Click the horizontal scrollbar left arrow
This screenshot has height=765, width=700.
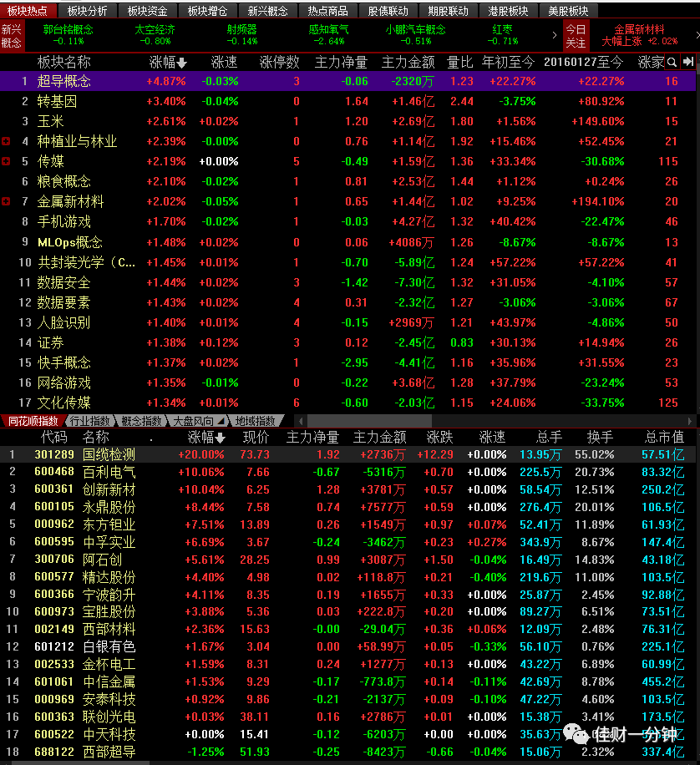[301, 421]
